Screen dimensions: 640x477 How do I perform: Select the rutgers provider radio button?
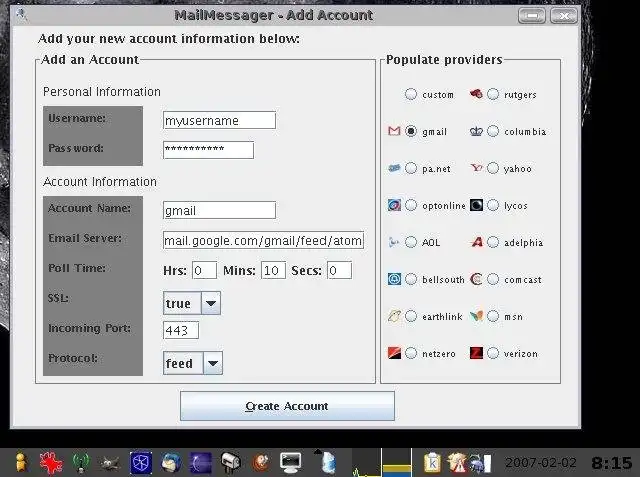493,94
